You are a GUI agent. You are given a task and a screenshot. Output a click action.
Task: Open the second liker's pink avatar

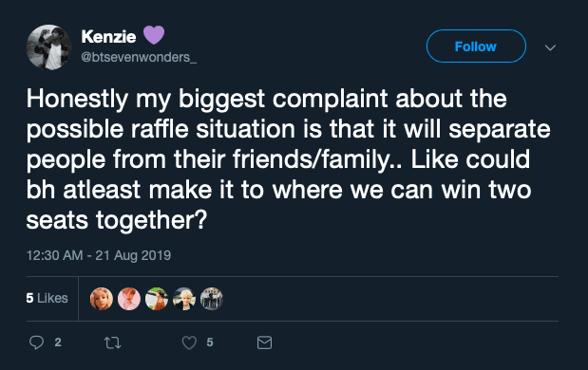(x=129, y=299)
